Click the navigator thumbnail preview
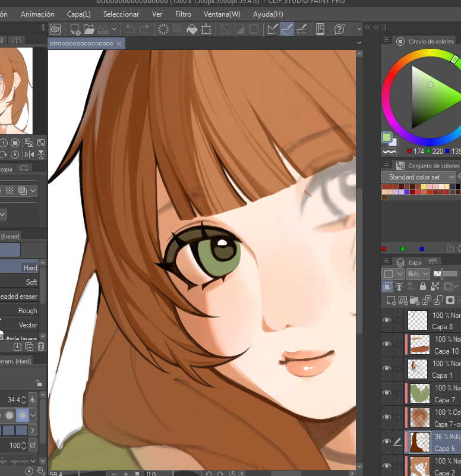 (x=16, y=90)
